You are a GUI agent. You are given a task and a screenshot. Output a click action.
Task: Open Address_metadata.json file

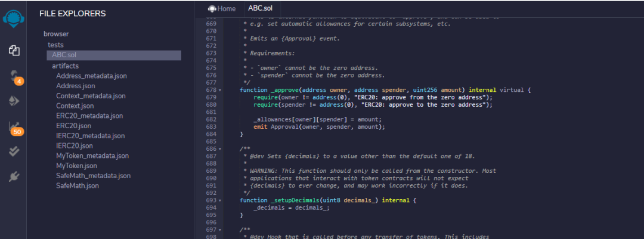(91, 76)
